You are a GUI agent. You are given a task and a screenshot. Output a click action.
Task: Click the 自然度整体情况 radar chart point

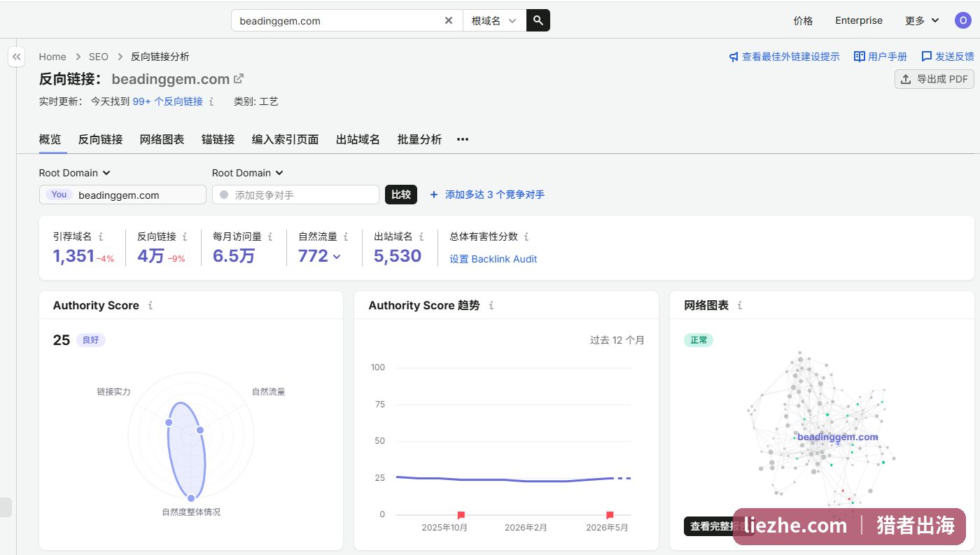191,498
